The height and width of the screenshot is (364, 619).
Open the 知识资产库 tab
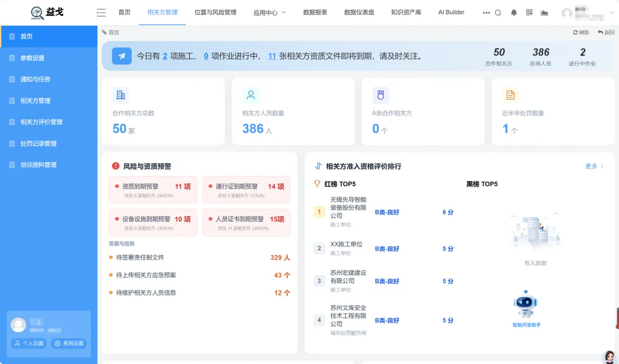406,13
